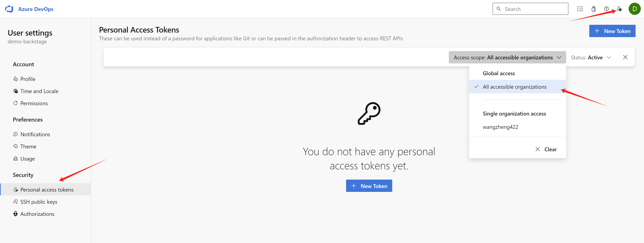Viewport: 644px width, 243px height.
Task: Open the work items list icon
Action: (580, 9)
